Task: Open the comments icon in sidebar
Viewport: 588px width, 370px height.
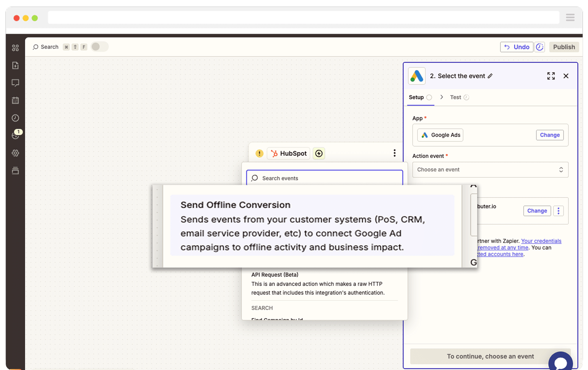Action: pyautogui.click(x=15, y=83)
